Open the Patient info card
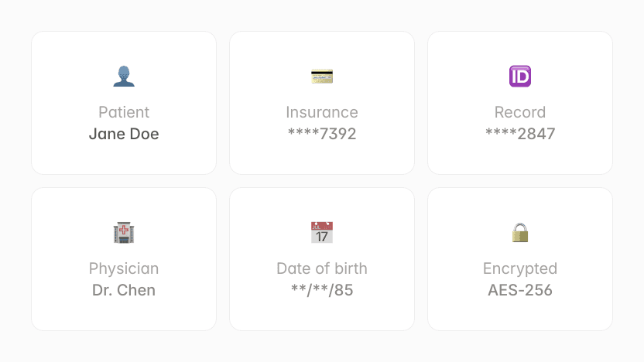644x362 pixels. 124,103
